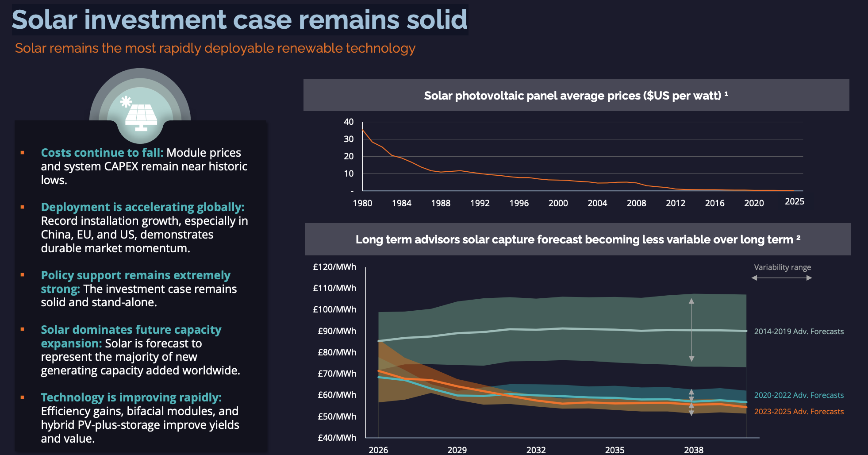
Task: Click the Costs continue to fall heading
Action: [x=102, y=153]
